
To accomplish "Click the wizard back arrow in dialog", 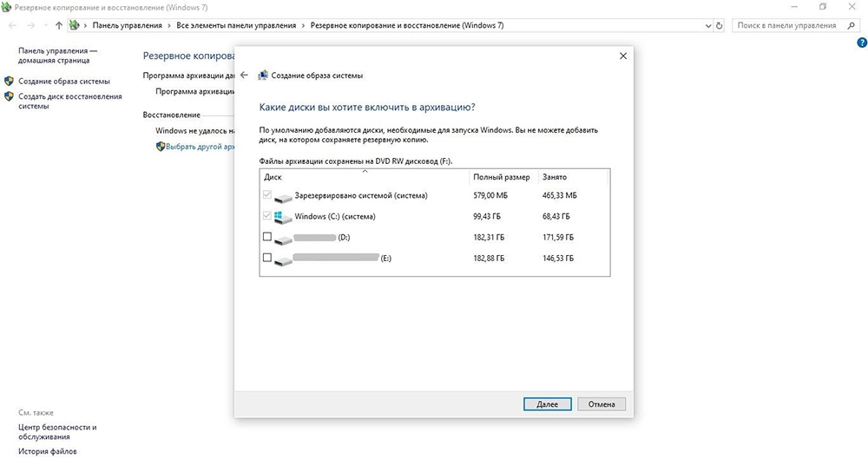I will click(x=244, y=75).
